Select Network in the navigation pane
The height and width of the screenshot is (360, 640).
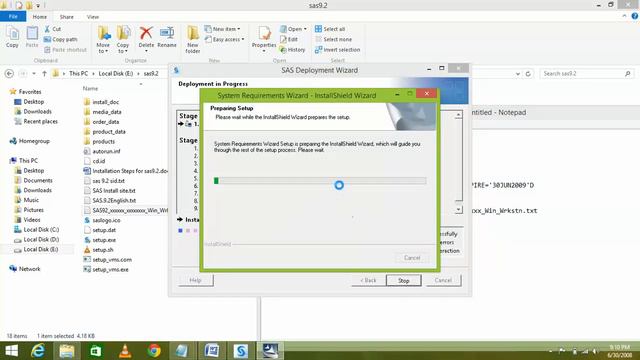point(25,269)
